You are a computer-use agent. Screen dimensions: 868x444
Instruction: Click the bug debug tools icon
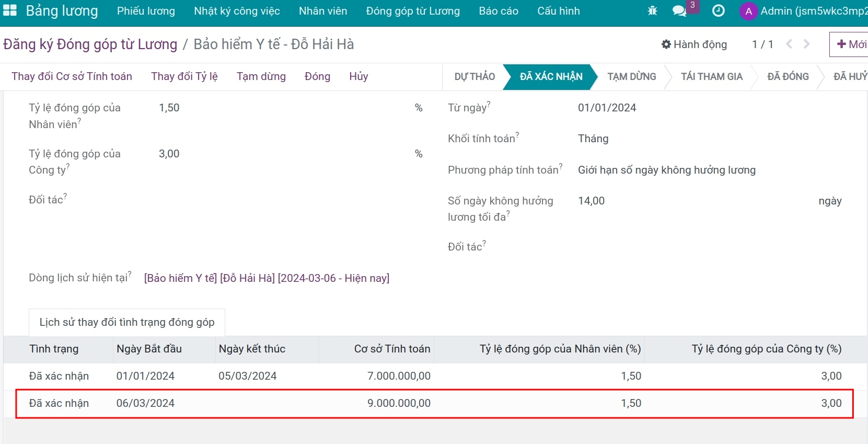652,11
